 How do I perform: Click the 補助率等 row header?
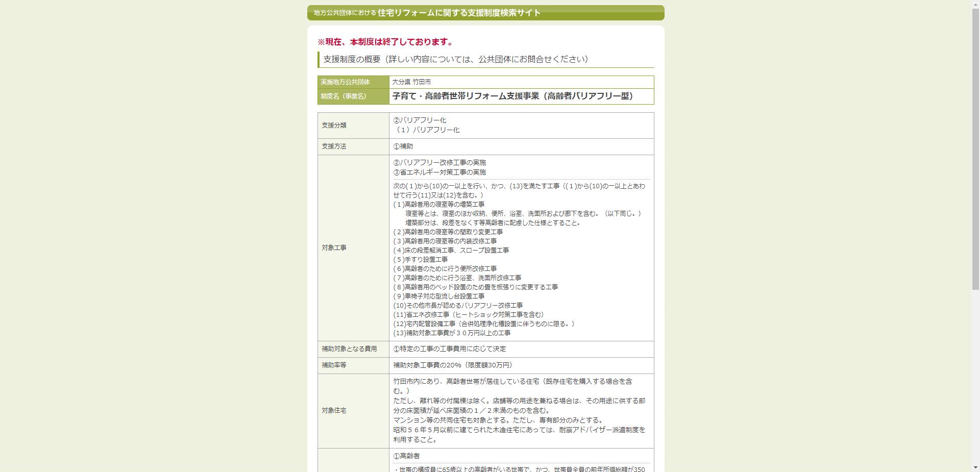point(334,365)
